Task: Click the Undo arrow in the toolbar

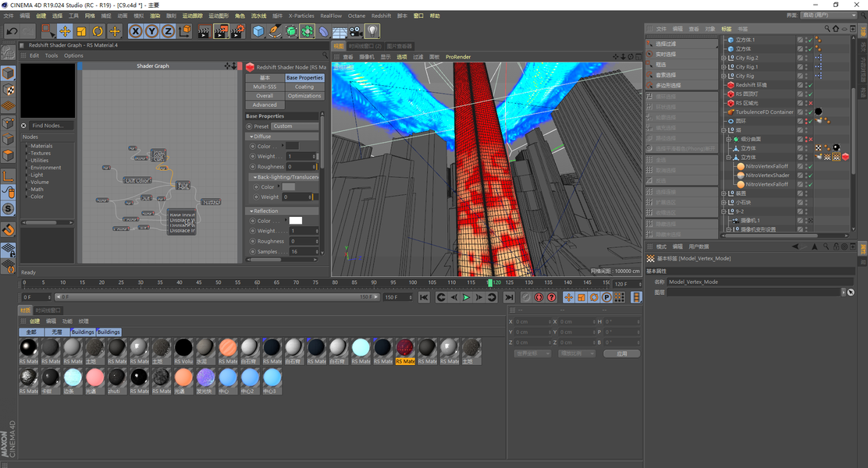Action: click(x=11, y=31)
